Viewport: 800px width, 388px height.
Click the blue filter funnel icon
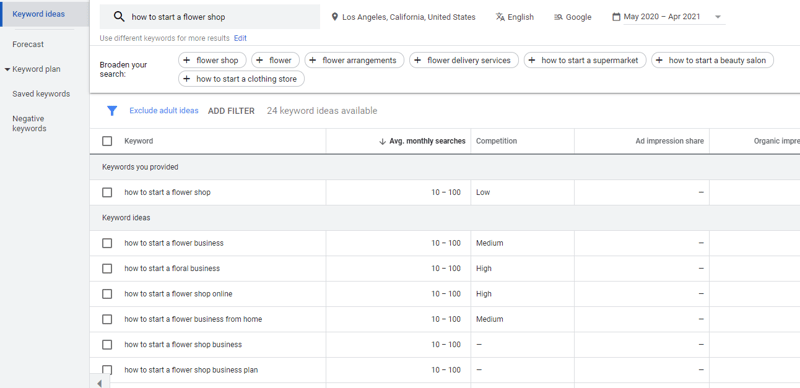112,111
